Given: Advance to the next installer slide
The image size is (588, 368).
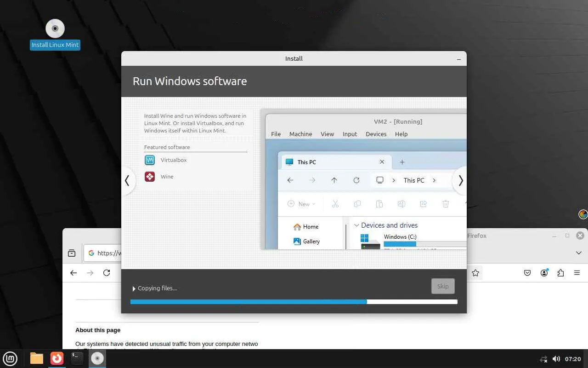Looking at the screenshot, I should (460, 181).
